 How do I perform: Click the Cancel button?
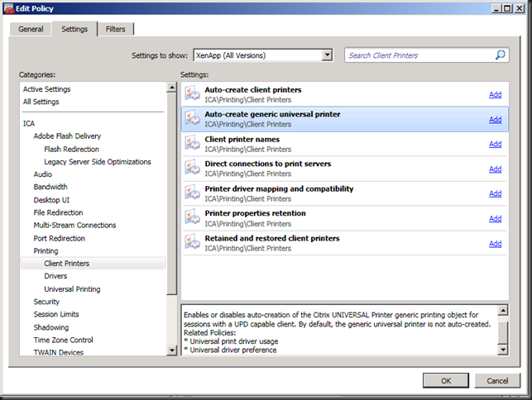click(497, 381)
